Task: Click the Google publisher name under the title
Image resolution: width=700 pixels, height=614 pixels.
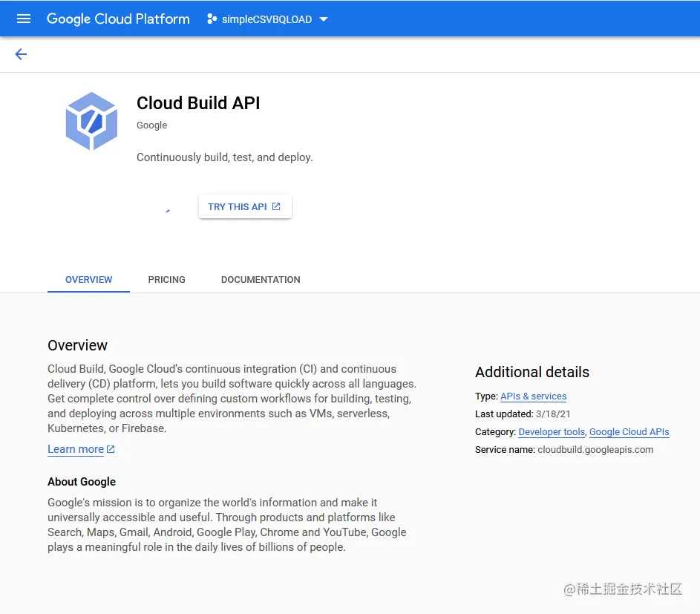Action: point(151,125)
